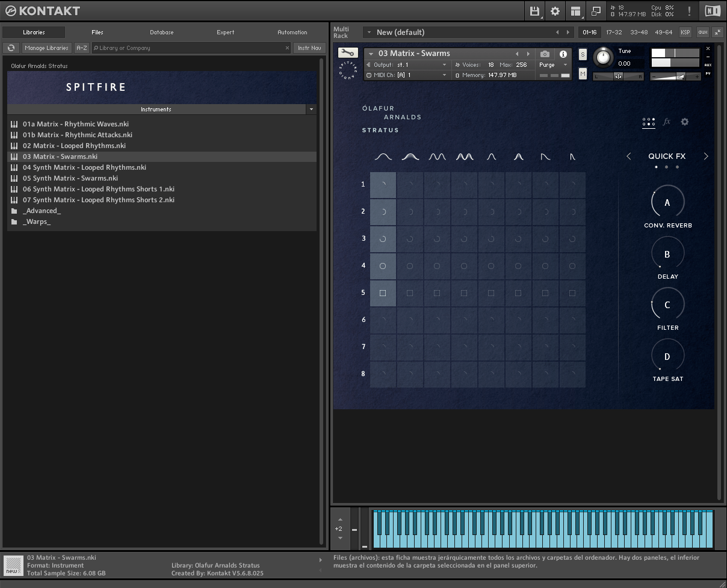Screen dimensions: 727x588
Task: Switch to the matrix grid view icon
Action: tap(649, 122)
